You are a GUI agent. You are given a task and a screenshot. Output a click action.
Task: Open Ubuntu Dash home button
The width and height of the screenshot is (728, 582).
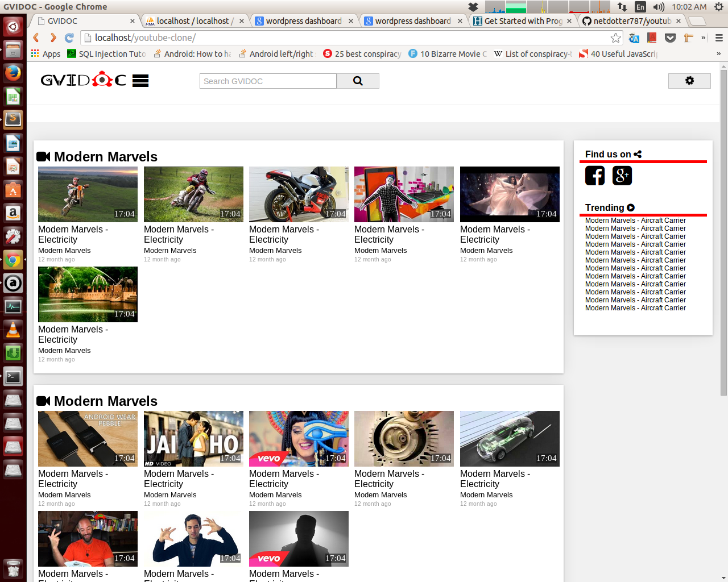coord(13,26)
